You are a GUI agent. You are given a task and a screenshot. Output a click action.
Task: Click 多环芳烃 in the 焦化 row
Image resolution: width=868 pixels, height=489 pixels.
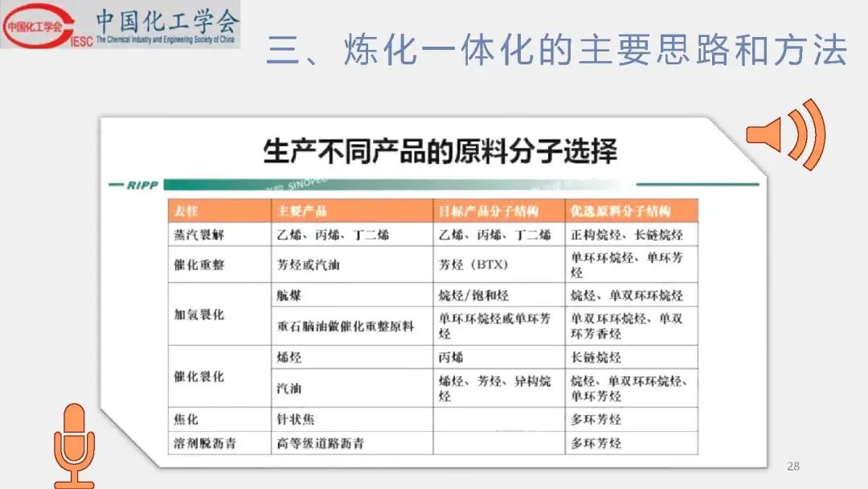tap(596, 419)
